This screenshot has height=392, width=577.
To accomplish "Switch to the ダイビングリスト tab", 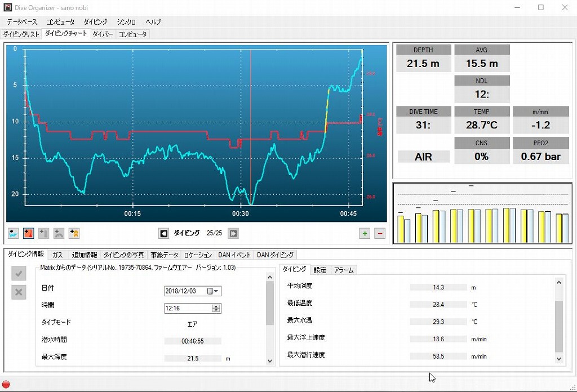I will pyautogui.click(x=21, y=34).
